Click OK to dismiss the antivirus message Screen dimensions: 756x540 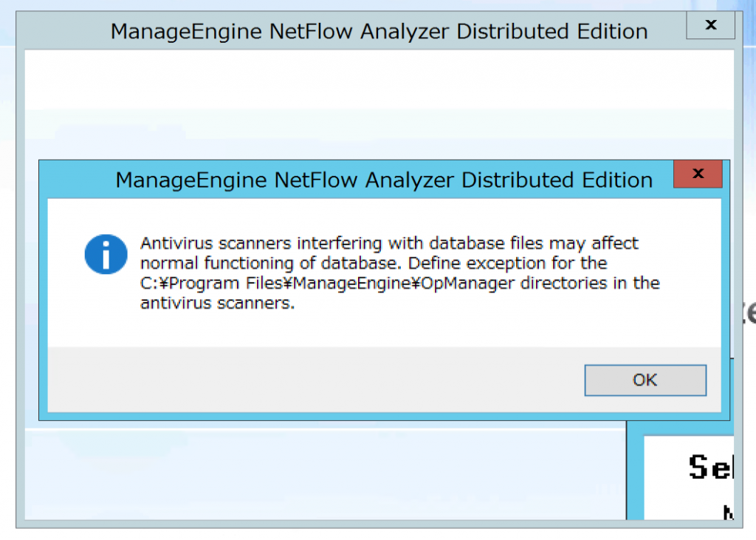645,380
